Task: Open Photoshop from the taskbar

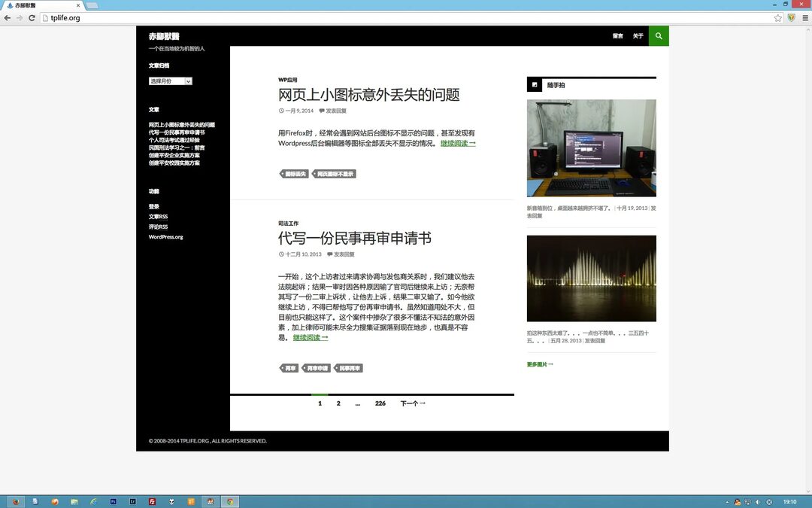Action: coord(113,501)
